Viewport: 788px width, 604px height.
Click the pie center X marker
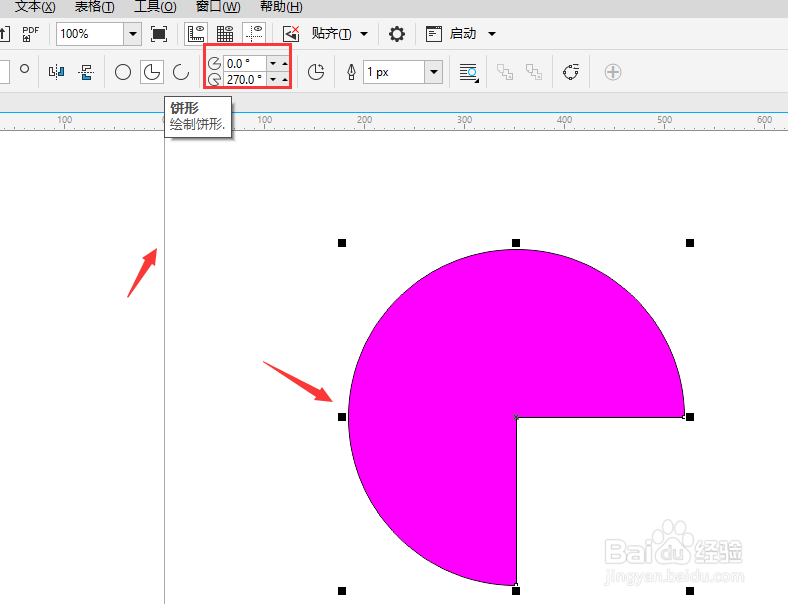point(516,417)
